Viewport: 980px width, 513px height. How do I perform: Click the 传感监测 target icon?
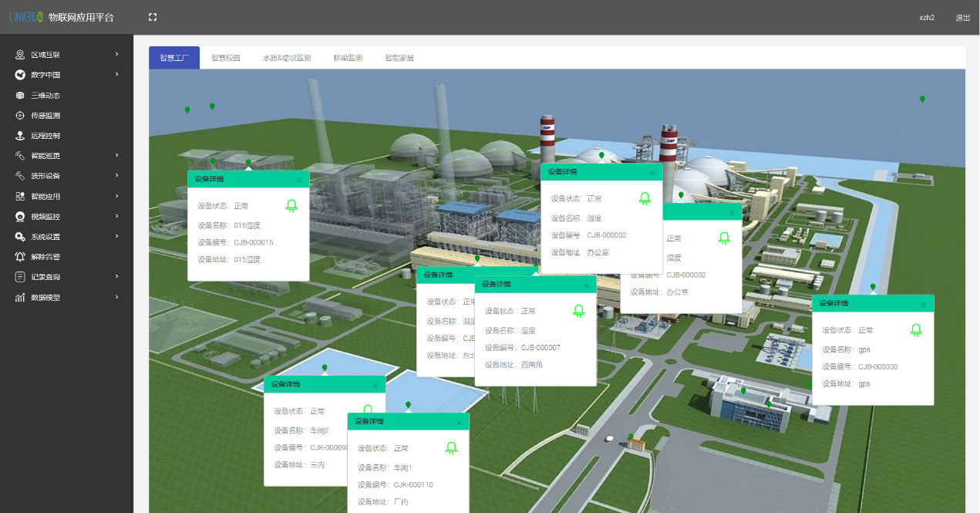pos(20,116)
